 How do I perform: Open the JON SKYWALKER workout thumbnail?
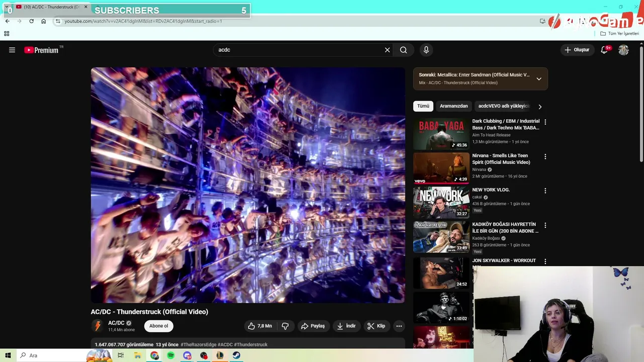[441, 273]
